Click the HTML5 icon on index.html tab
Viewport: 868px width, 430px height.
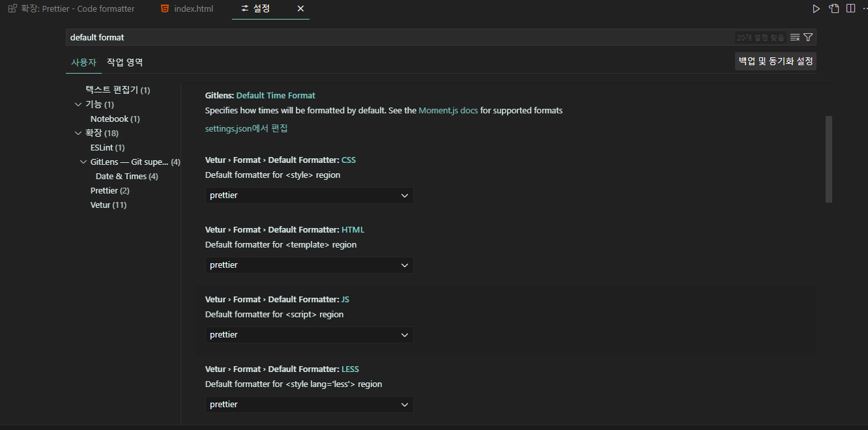[165, 8]
